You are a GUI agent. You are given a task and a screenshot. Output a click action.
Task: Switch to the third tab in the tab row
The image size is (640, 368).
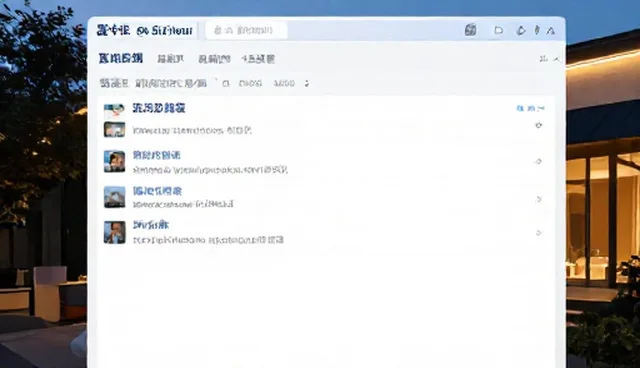pos(214,59)
